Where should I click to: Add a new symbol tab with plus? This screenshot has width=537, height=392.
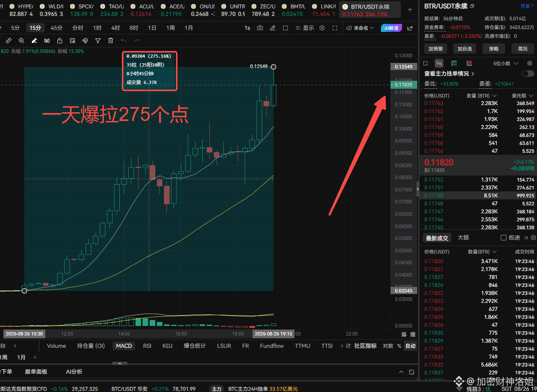(410, 10)
